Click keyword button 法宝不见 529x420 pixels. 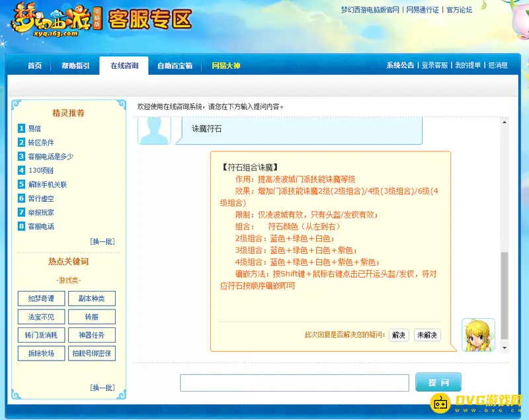[x=41, y=317]
